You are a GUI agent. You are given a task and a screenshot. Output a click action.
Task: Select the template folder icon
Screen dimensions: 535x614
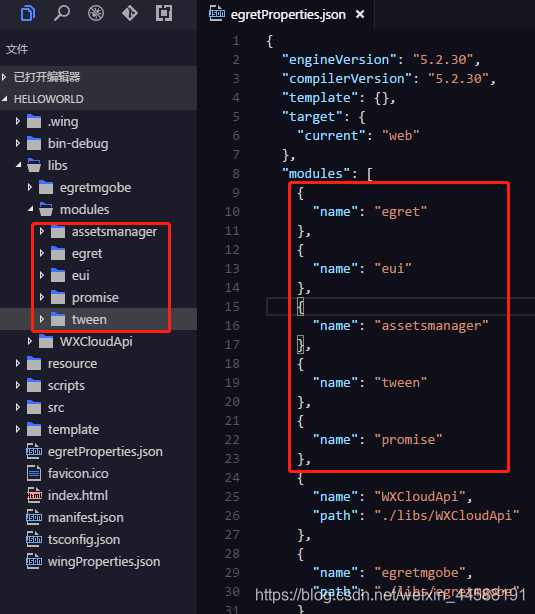(x=34, y=429)
